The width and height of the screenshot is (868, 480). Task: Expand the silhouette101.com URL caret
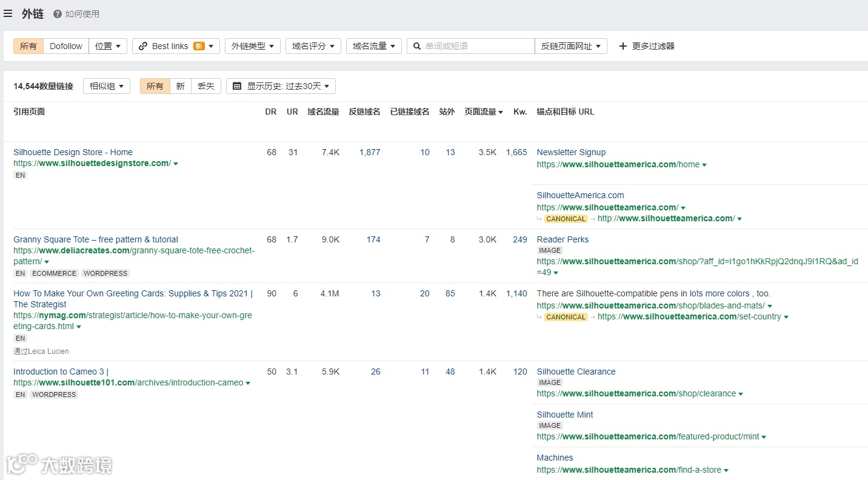(x=248, y=383)
